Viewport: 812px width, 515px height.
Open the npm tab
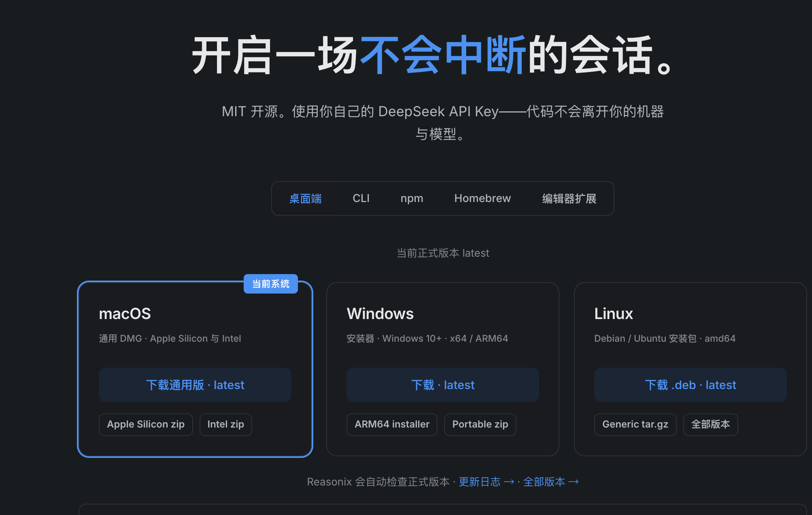412,198
